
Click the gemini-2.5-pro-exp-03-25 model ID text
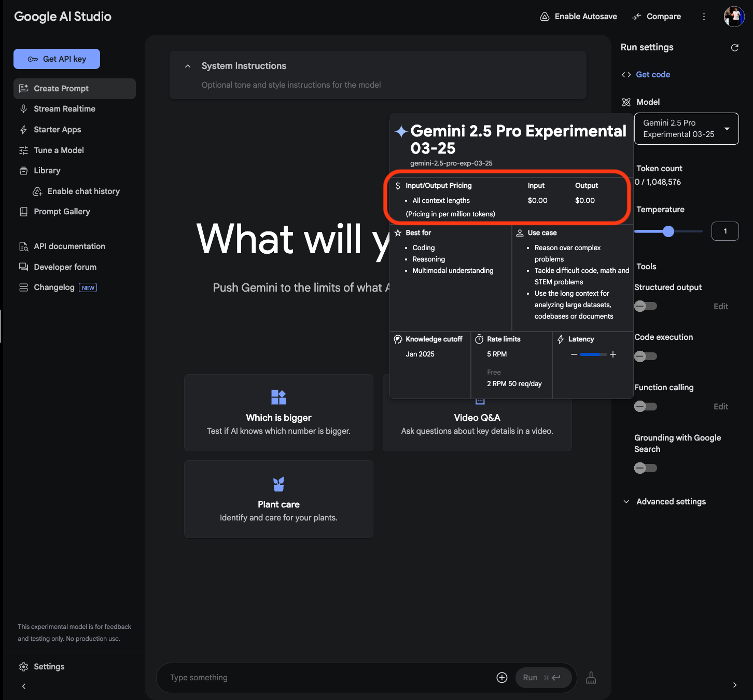click(x=451, y=163)
